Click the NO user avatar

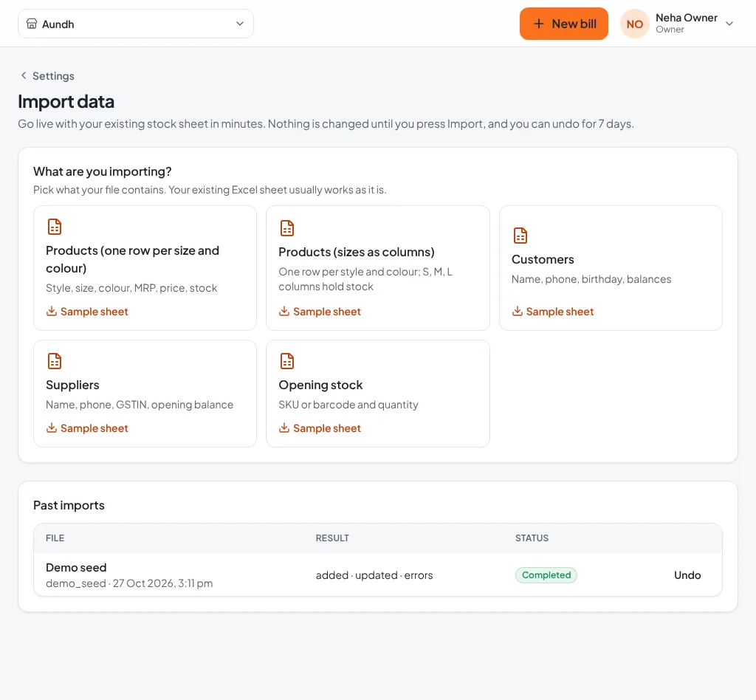(x=634, y=24)
